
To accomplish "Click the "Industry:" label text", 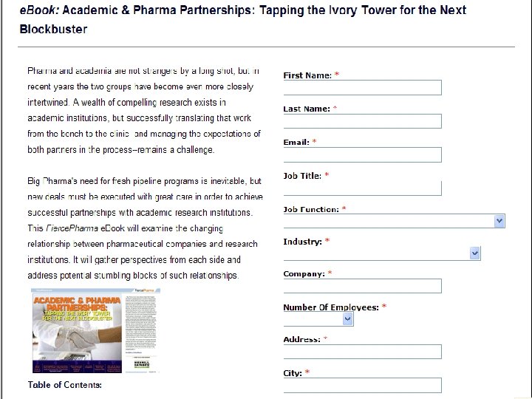I will tap(303, 242).
